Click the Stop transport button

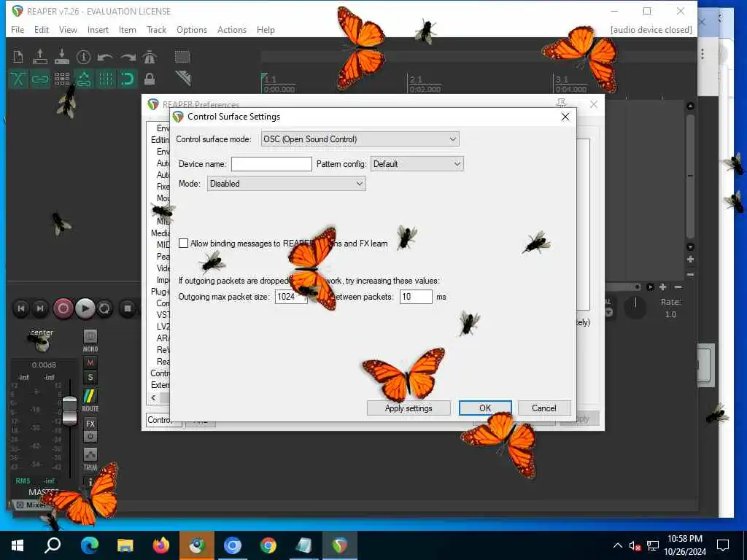pos(127,308)
